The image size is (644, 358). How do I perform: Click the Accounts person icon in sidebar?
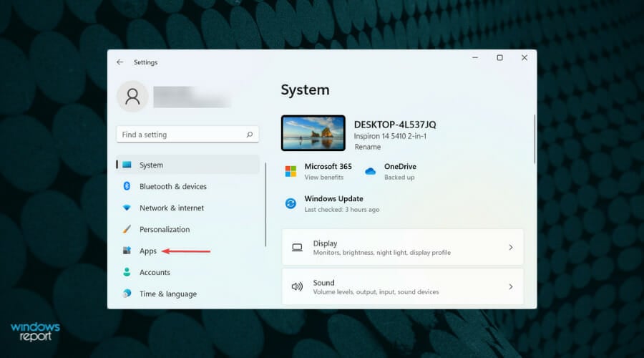click(x=127, y=271)
